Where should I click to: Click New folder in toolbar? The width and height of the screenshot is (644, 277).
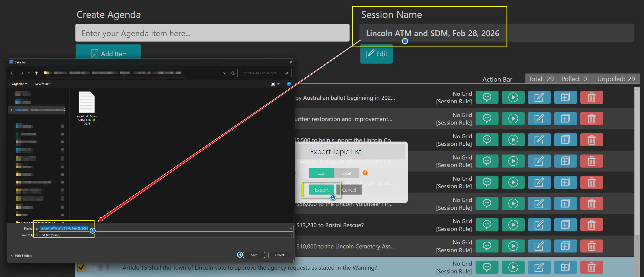click(x=42, y=84)
